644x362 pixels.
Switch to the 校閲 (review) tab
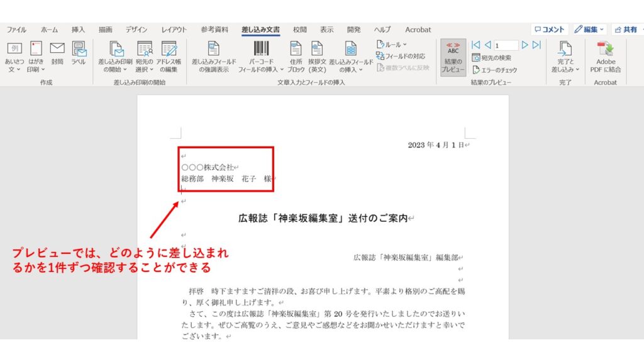click(300, 30)
